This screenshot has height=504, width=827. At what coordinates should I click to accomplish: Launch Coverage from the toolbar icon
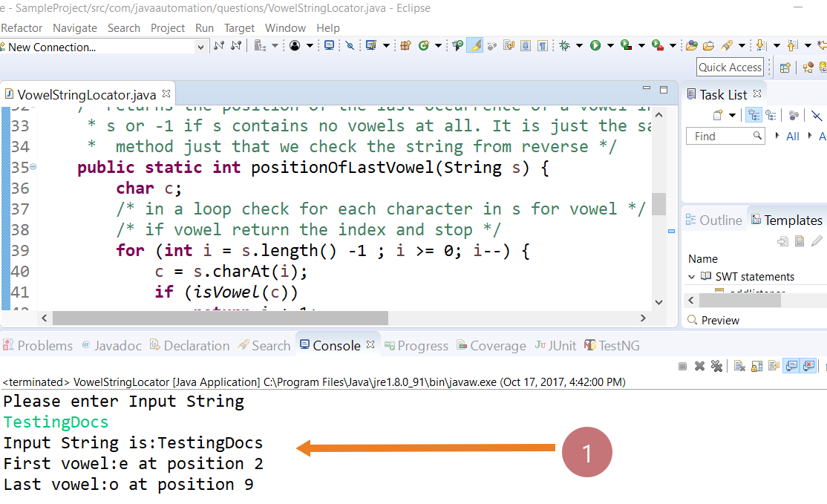623,46
